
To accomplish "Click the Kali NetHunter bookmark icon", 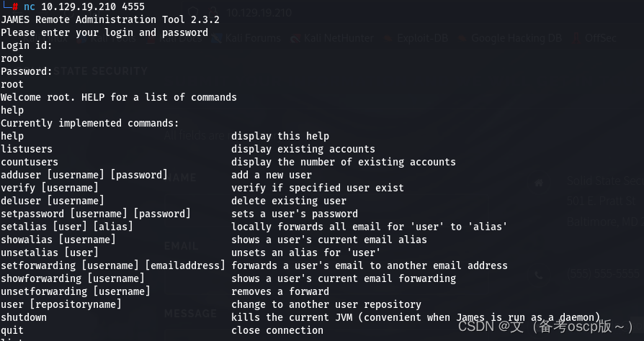I will [x=295, y=39].
